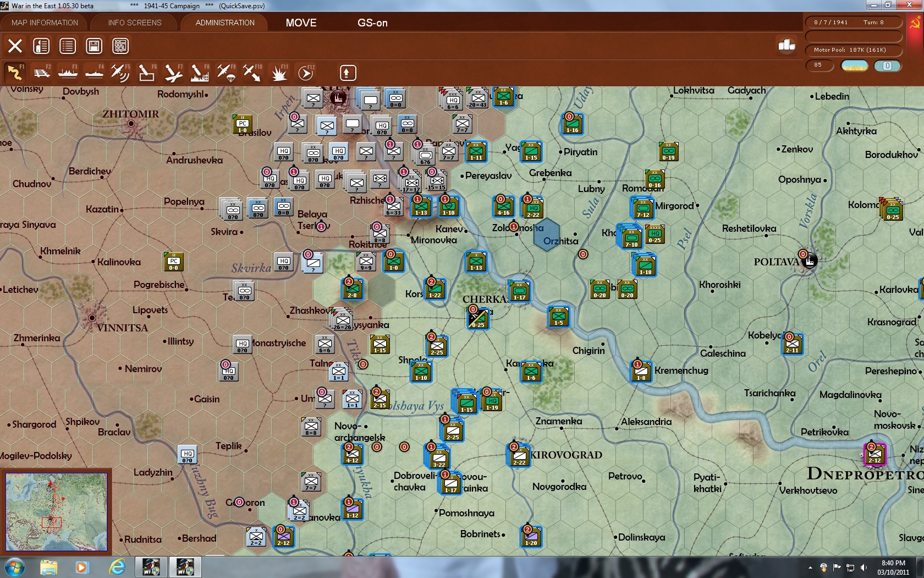Click the GS-on ground support toggle
The width and height of the screenshot is (924, 578).
coord(372,23)
